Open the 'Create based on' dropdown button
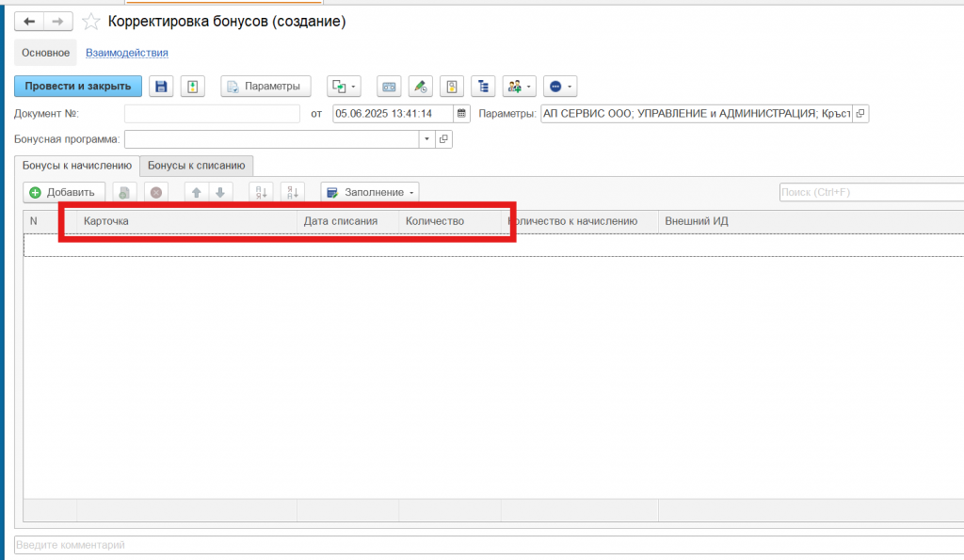Screen dimensions: 964x560 [x=344, y=87]
